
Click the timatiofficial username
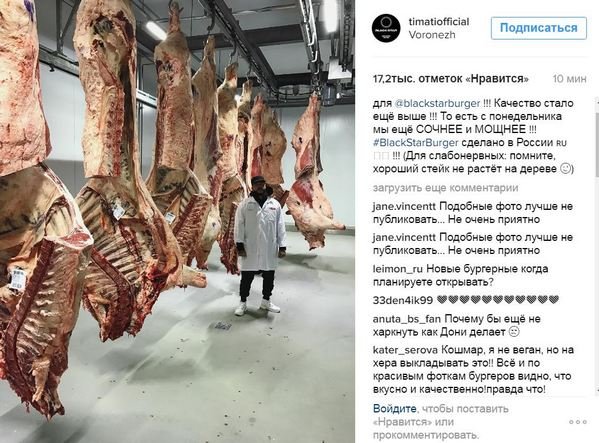pos(439,22)
